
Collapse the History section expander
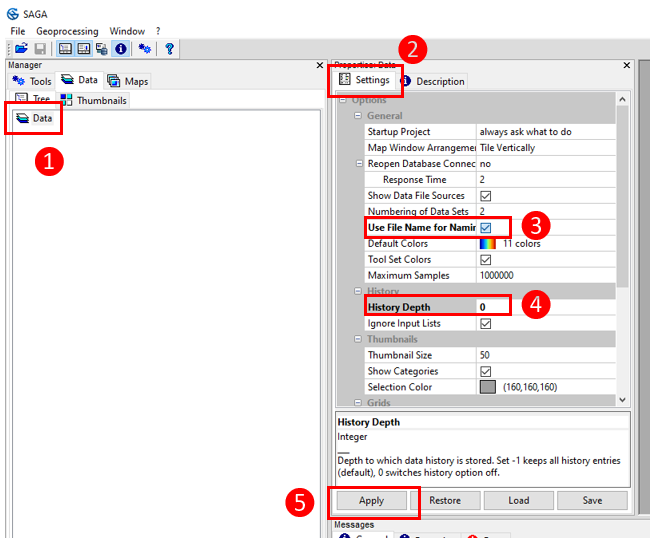pos(357,292)
